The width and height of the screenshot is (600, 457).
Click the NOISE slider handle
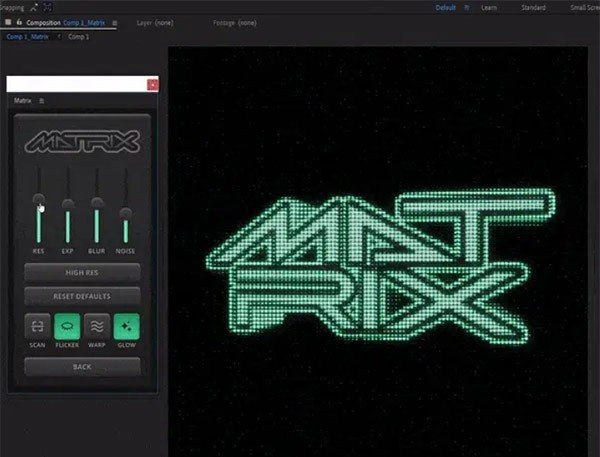[x=126, y=213]
